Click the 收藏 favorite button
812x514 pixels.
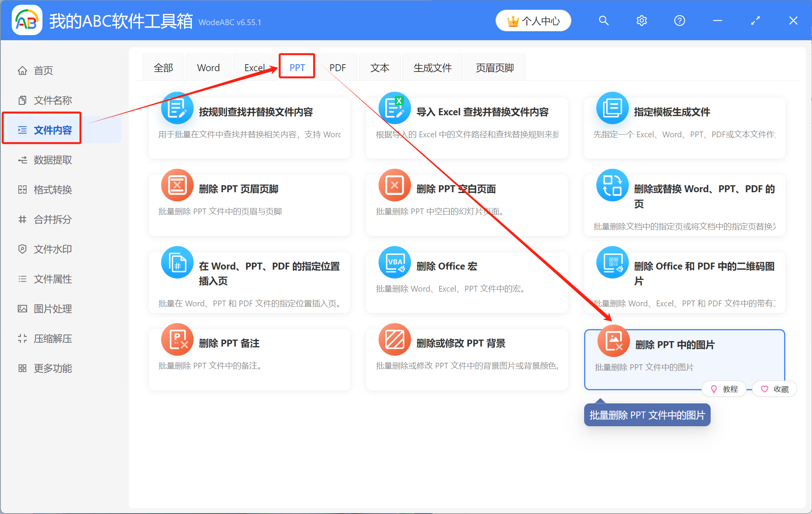(774, 389)
